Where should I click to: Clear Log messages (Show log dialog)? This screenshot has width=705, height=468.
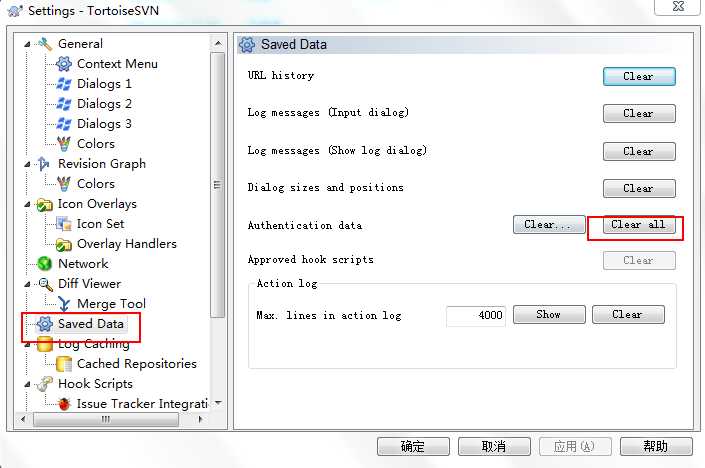click(x=639, y=152)
